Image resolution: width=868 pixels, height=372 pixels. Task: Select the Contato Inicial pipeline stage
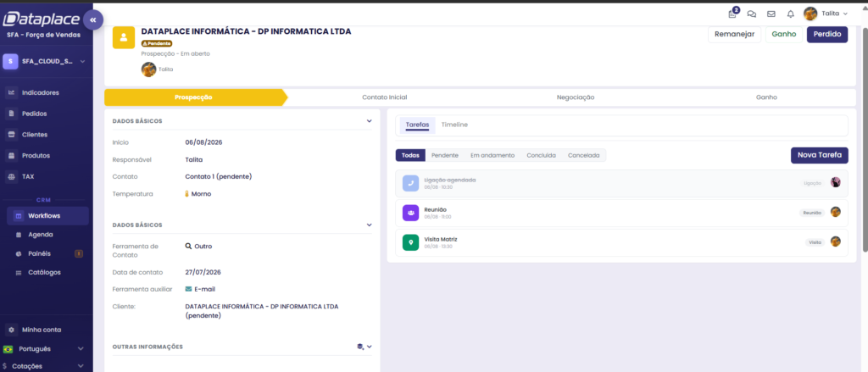tap(385, 97)
